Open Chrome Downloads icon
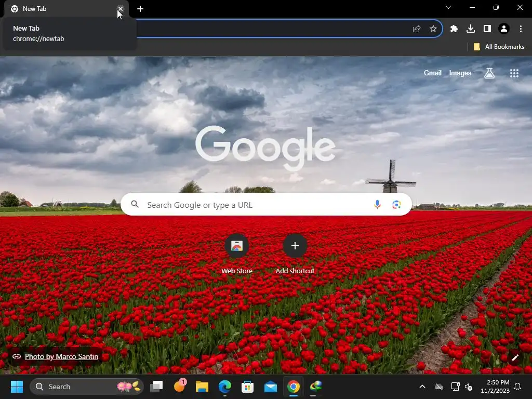The width and height of the screenshot is (532, 399). [471, 29]
